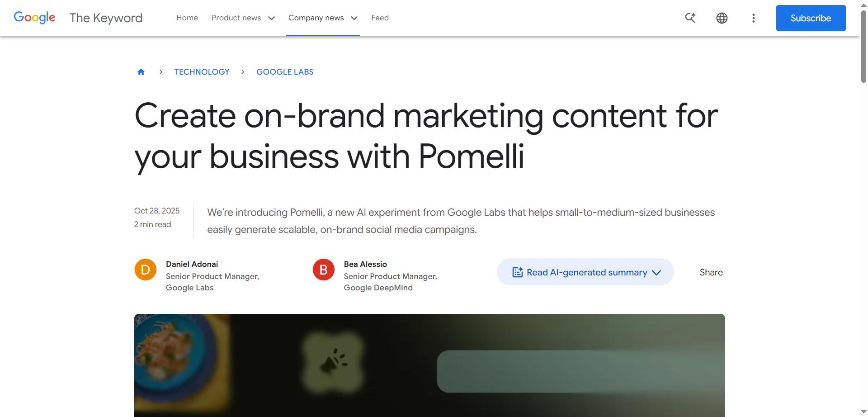Screen dimensions: 868x417
Task: Open the search icon in the header
Action: [690, 18]
